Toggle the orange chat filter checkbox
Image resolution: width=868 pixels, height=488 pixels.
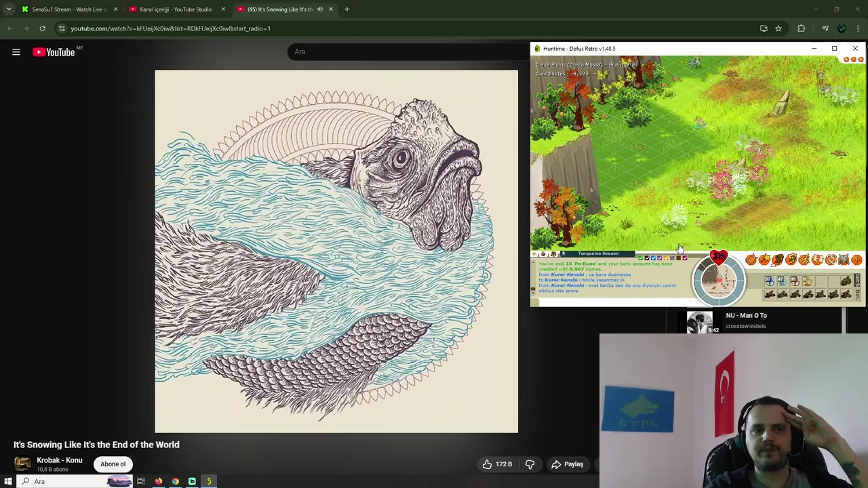[x=666, y=258]
